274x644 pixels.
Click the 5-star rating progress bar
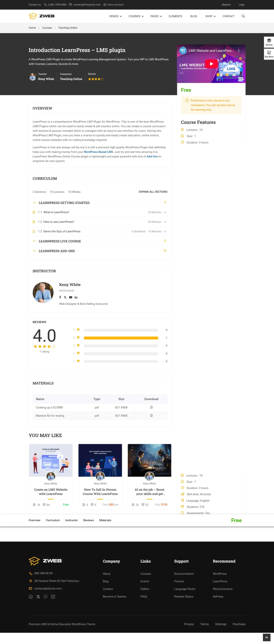[121, 330]
